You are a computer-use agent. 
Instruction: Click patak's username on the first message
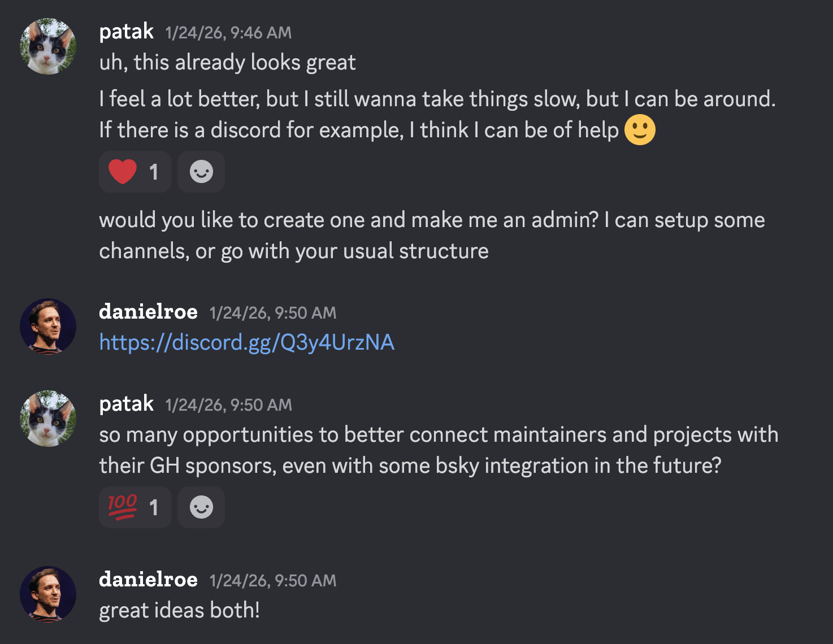[126, 32]
